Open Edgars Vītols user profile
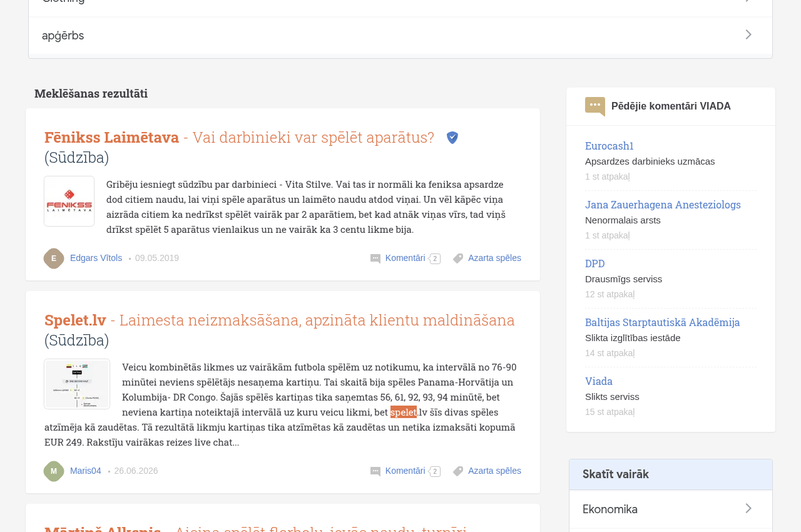The height and width of the screenshot is (532, 801). pyautogui.click(x=96, y=258)
